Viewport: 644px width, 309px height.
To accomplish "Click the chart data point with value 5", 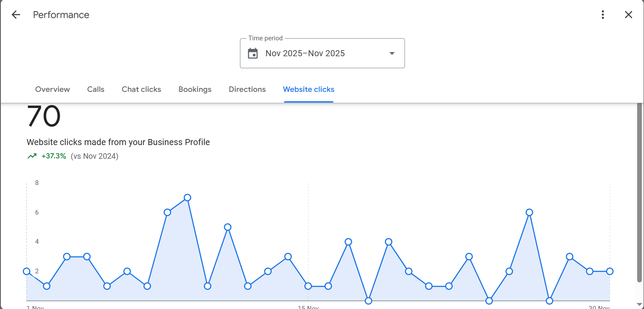I will (228, 227).
